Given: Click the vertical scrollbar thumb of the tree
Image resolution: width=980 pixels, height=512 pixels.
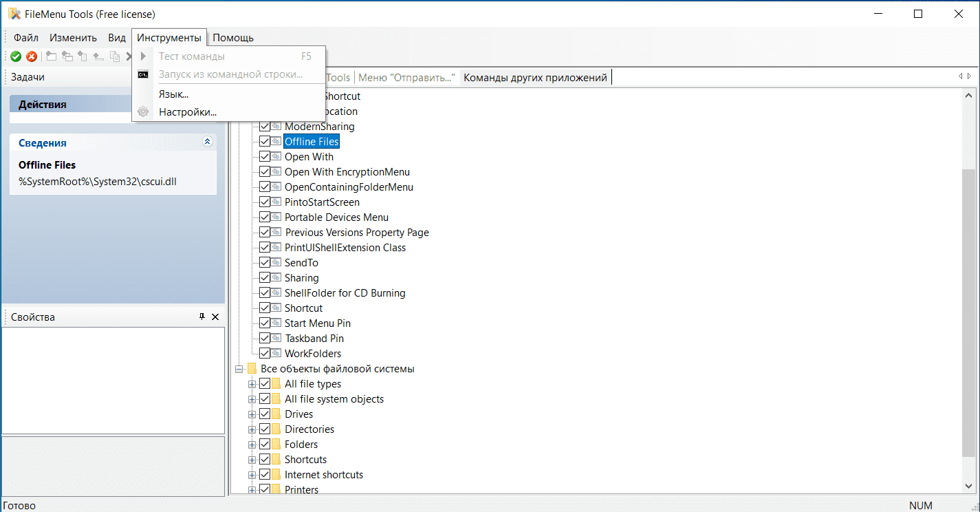Looking at the screenshot, I should (969, 312).
